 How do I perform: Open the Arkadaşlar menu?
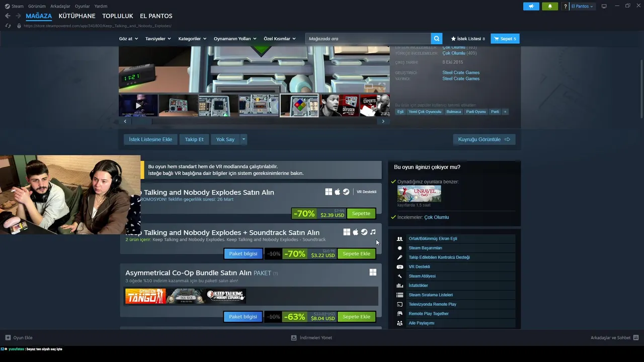point(60,6)
